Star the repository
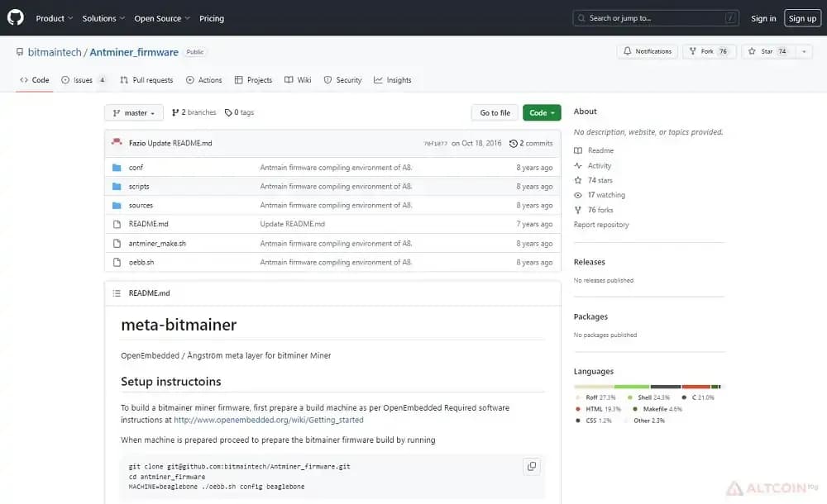This screenshot has width=827, height=504. click(767, 51)
